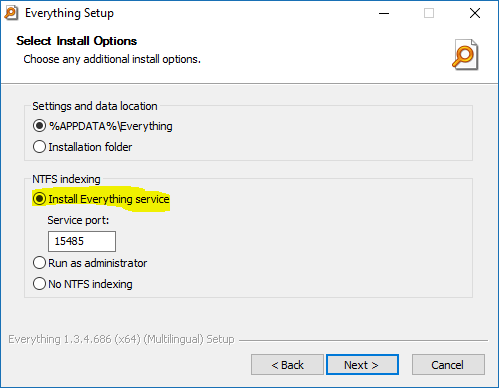Screen dimensions: 499x388
Task: Click the greyed-out maximize button
Action: tap(429, 13)
